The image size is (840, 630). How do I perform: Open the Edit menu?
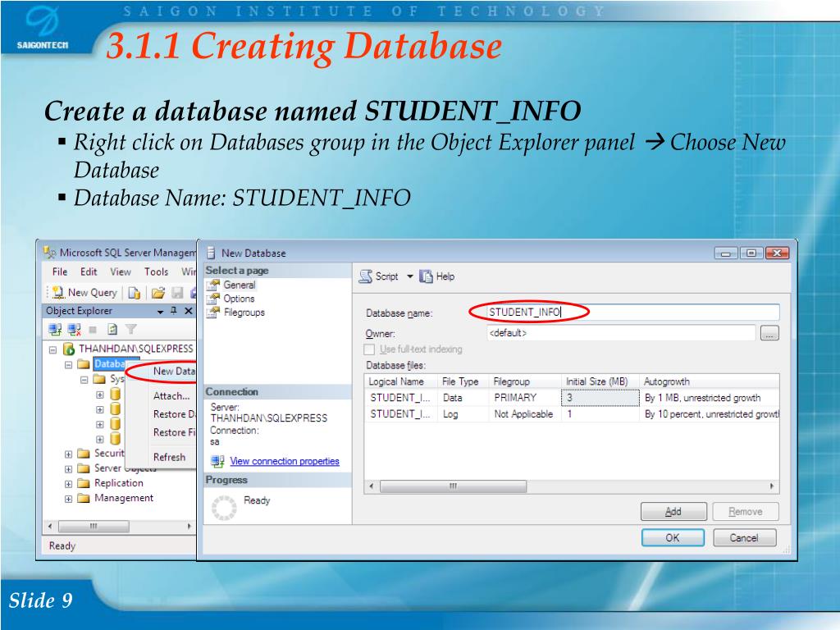[x=89, y=272]
